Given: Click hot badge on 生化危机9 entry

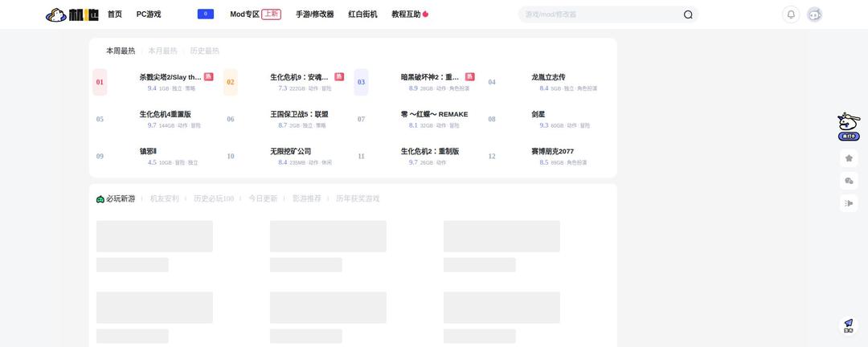Looking at the screenshot, I should pos(339,77).
